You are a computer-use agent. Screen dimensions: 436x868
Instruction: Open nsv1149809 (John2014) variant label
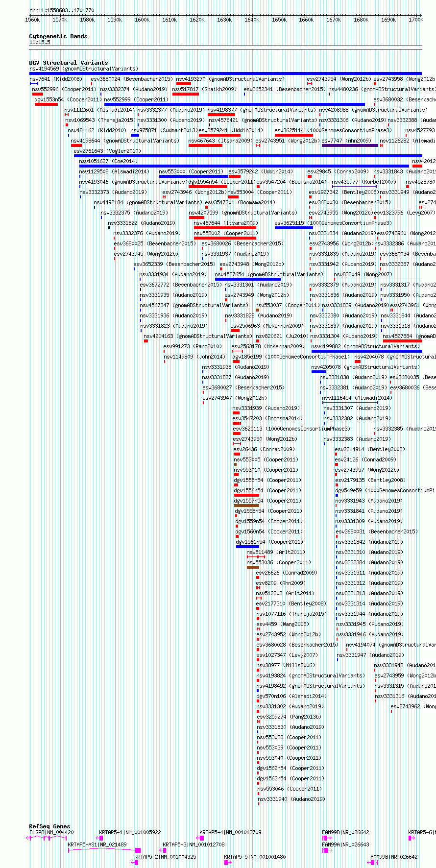pos(194,357)
